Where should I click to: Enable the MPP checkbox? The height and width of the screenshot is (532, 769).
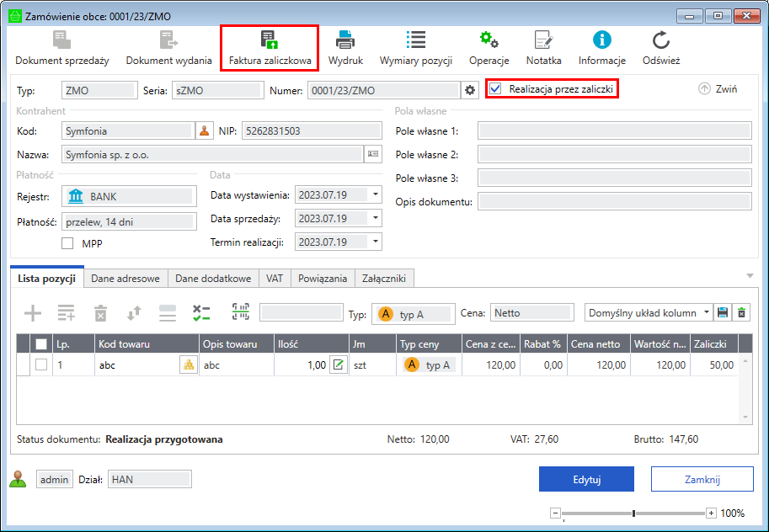68,243
